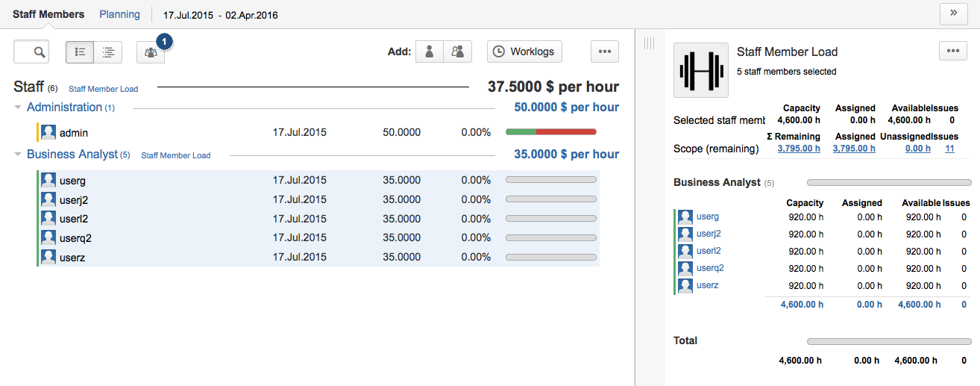The image size is (980, 386).
Task: Collapse the Administration group
Action: pos(18,108)
